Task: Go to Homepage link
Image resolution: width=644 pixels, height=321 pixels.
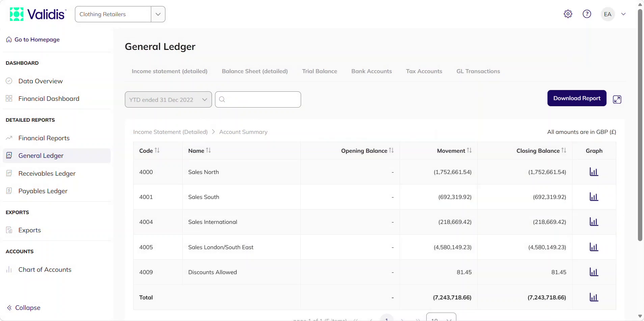Action: [x=33, y=39]
